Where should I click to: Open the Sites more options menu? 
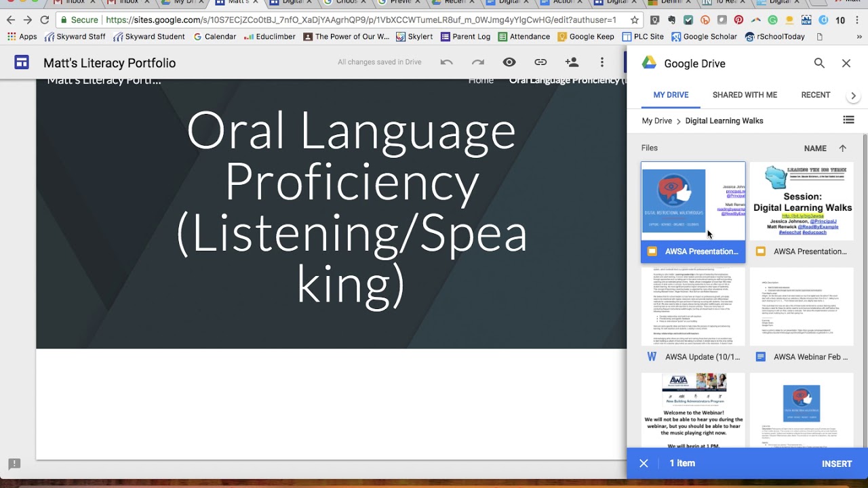click(602, 62)
